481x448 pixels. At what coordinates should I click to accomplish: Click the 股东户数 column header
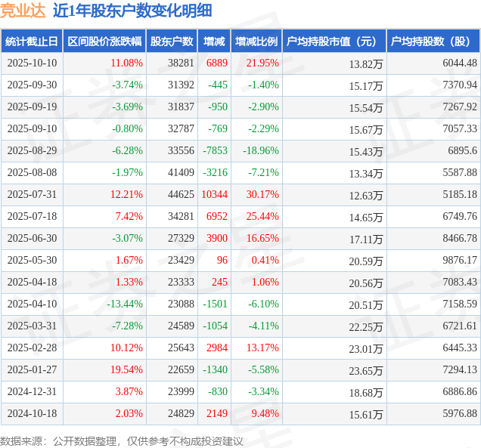(x=172, y=41)
